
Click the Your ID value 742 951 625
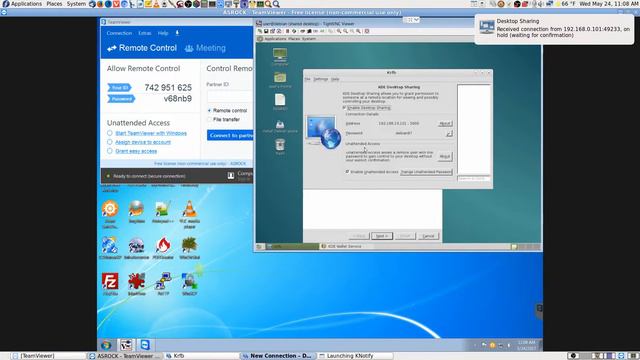(x=168, y=87)
